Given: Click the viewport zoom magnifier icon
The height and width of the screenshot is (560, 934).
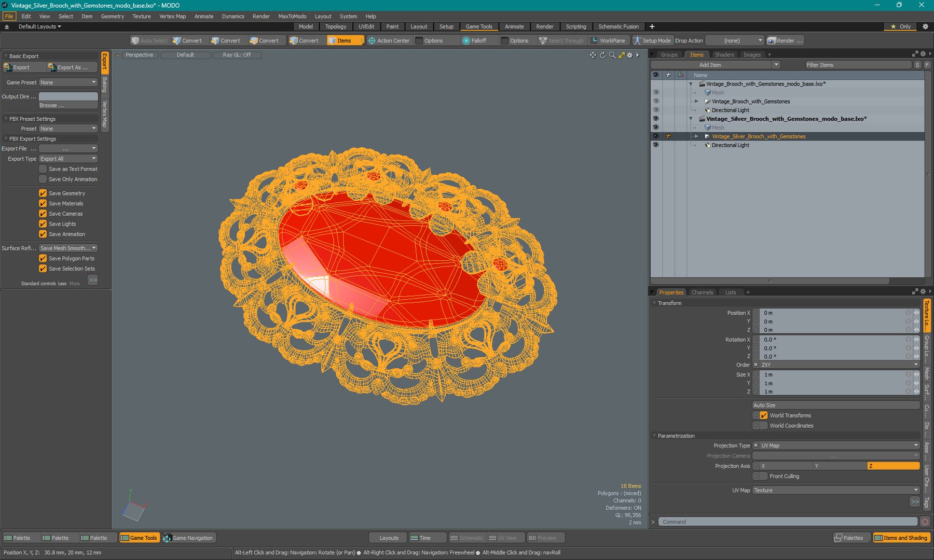Looking at the screenshot, I should point(612,55).
